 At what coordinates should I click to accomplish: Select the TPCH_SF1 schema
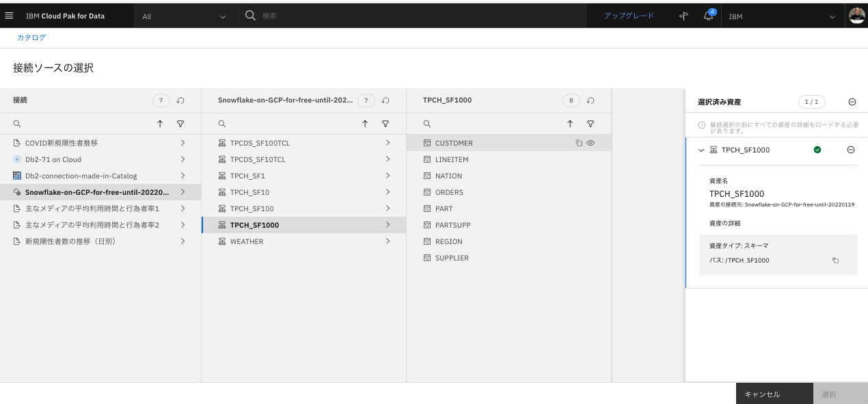[x=304, y=176]
